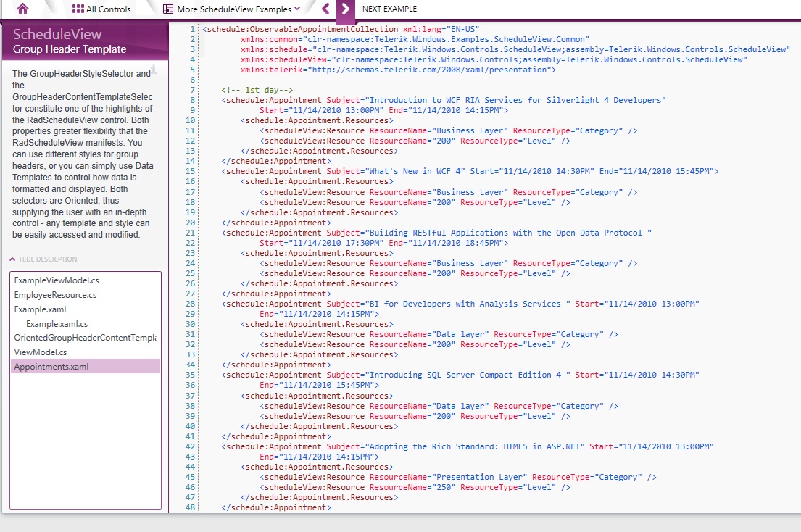Click the ScheduleView title heading

click(57, 34)
